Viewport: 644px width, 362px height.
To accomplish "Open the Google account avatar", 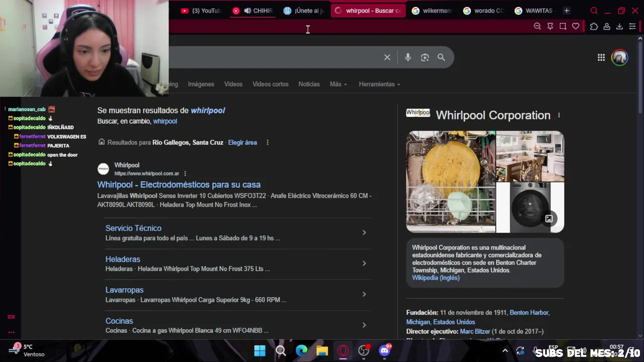I will point(619,57).
